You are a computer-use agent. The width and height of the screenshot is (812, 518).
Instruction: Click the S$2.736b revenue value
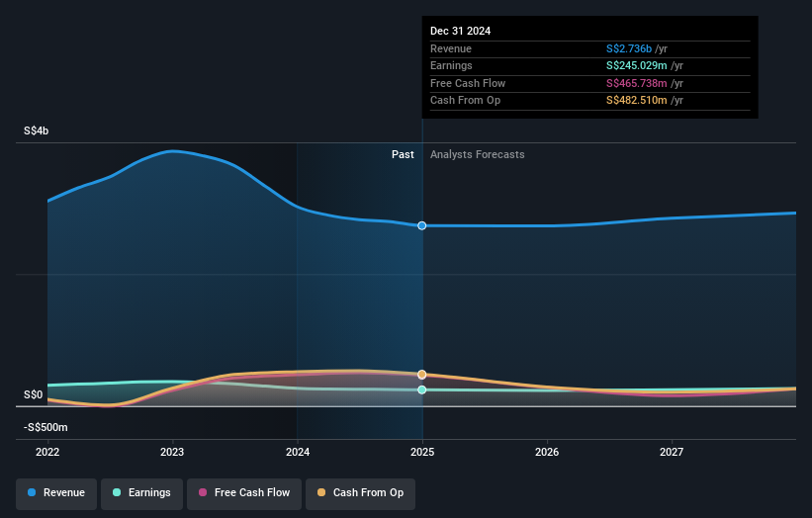(x=629, y=48)
